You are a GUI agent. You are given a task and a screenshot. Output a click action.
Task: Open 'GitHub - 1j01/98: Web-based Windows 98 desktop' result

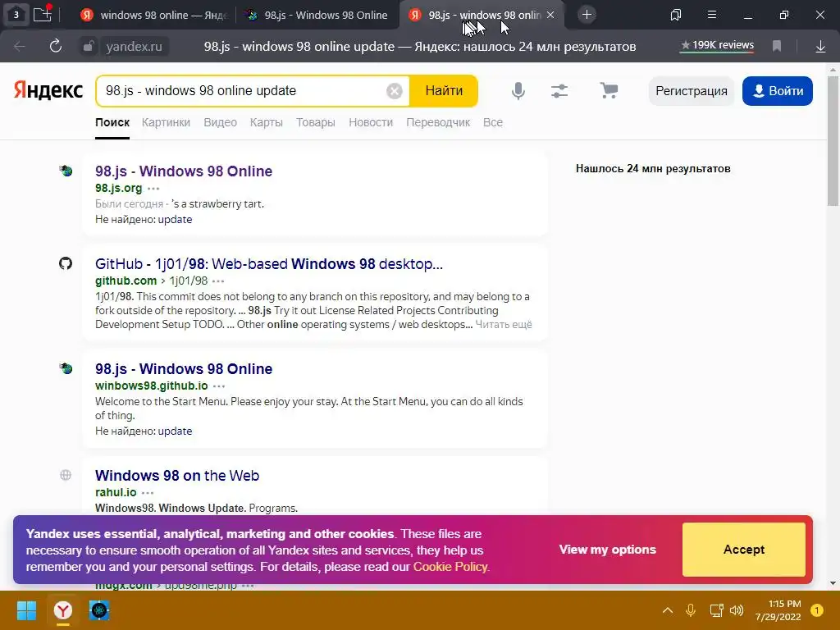[269, 264]
